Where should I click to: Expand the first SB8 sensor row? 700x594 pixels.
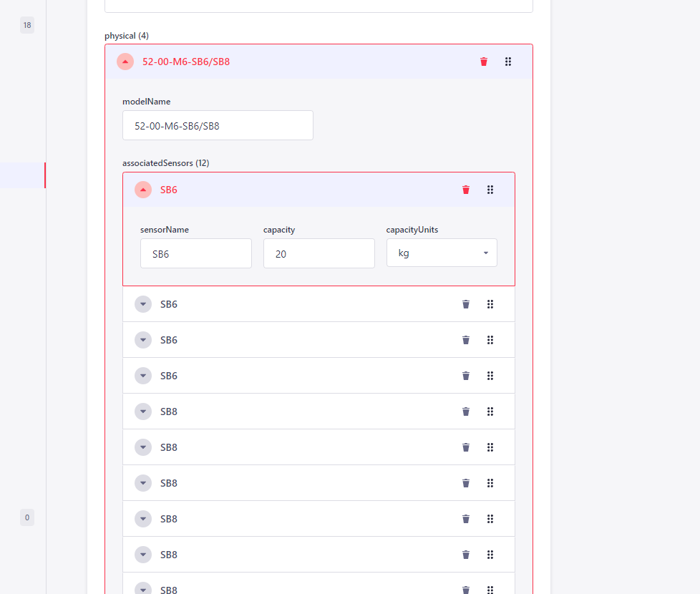pos(143,412)
